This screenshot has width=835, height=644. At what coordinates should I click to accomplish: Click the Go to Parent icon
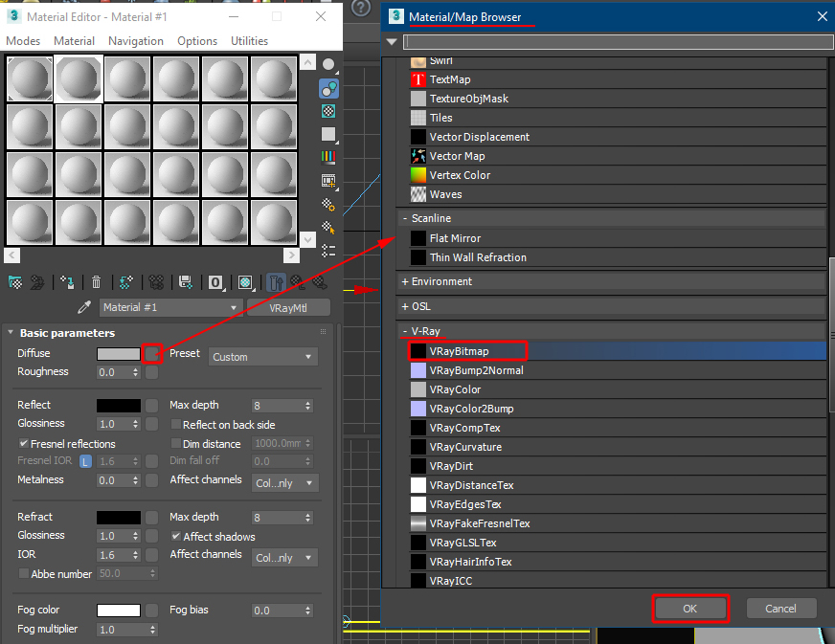click(298, 282)
